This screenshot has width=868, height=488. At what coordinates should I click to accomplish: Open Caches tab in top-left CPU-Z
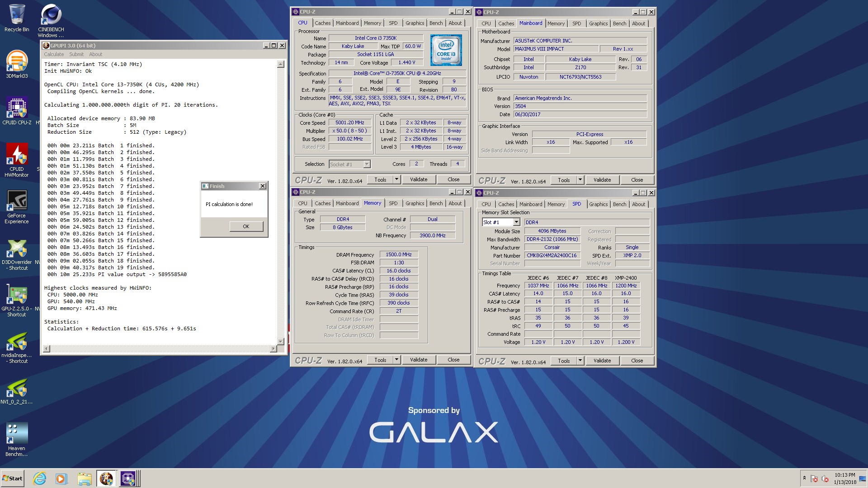(323, 23)
